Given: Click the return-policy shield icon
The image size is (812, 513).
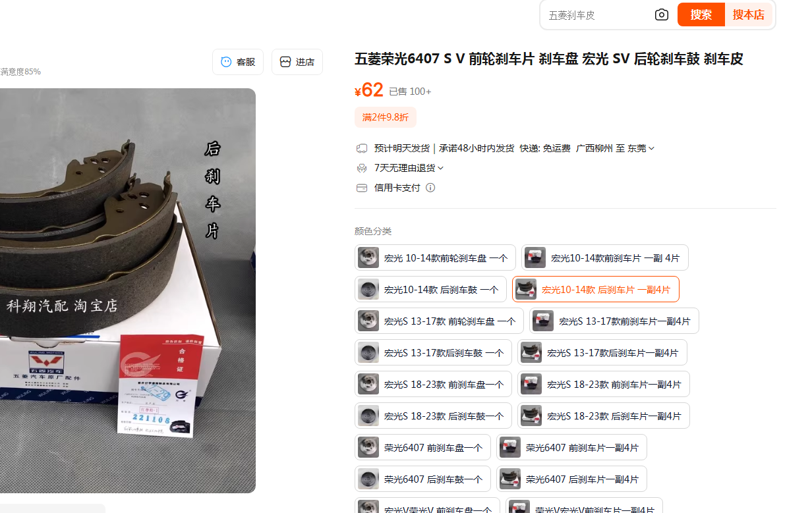Looking at the screenshot, I should (361, 168).
